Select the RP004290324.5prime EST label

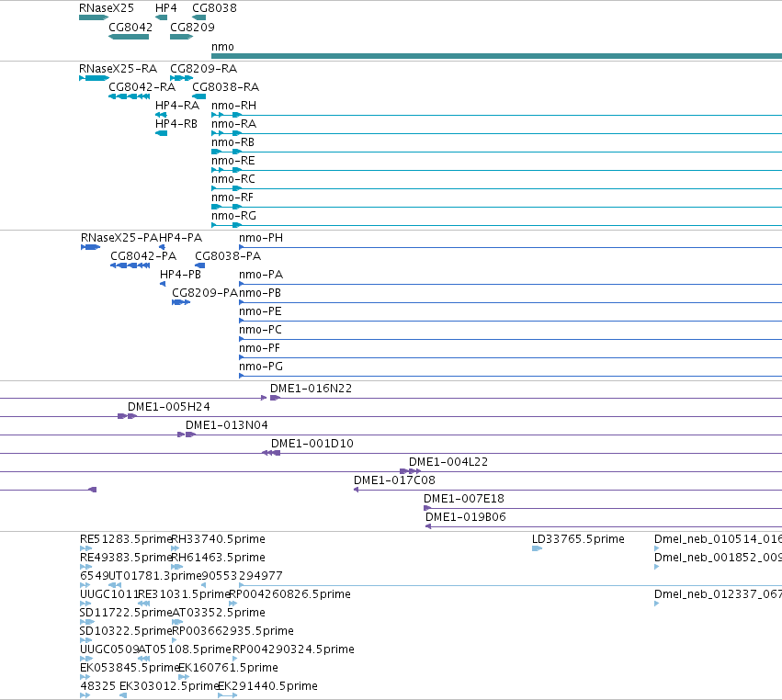coord(294,649)
